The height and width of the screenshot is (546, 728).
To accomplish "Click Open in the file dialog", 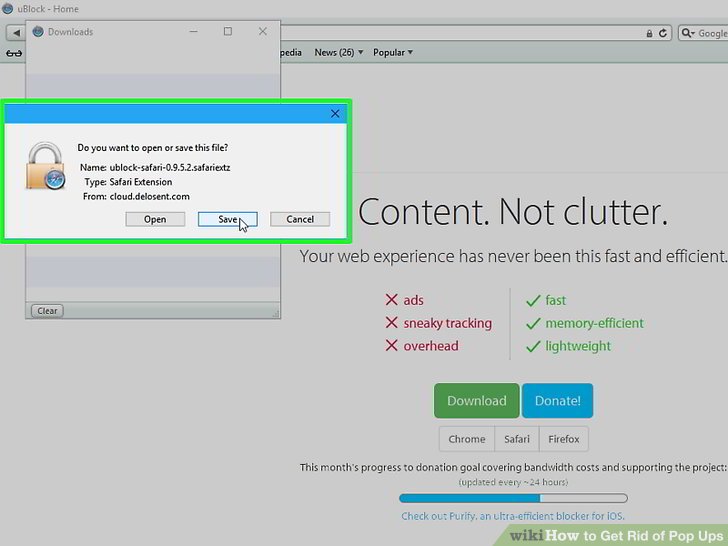I will pyautogui.click(x=155, y=219).
